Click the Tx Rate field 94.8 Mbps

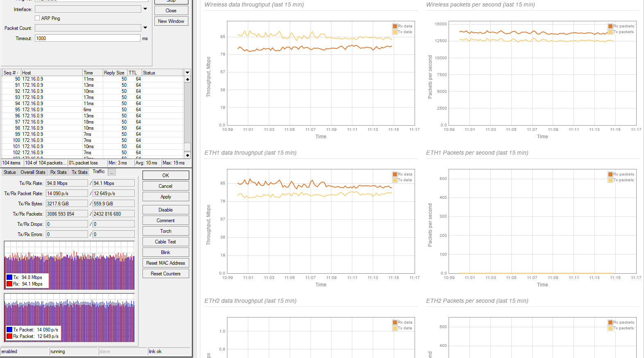(67, 183)
